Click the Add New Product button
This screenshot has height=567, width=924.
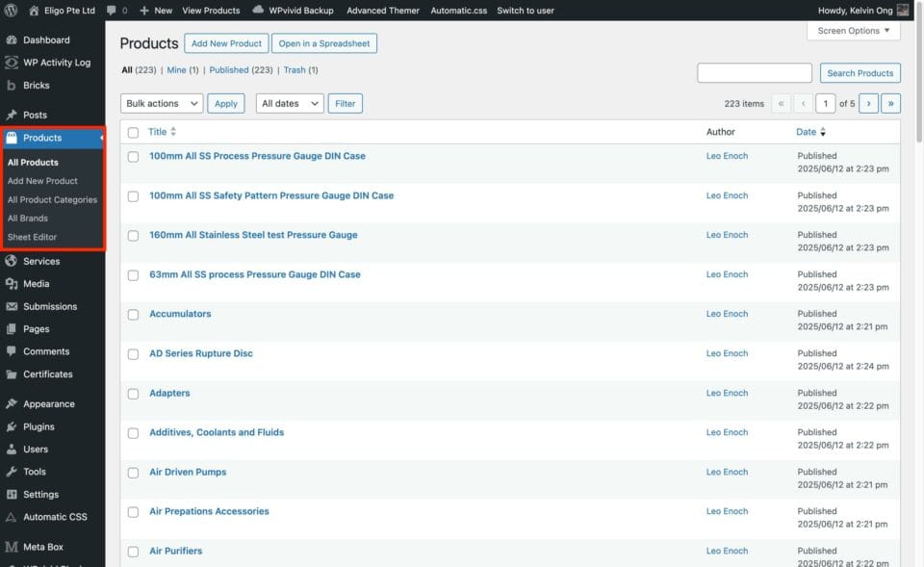[226, 43]
